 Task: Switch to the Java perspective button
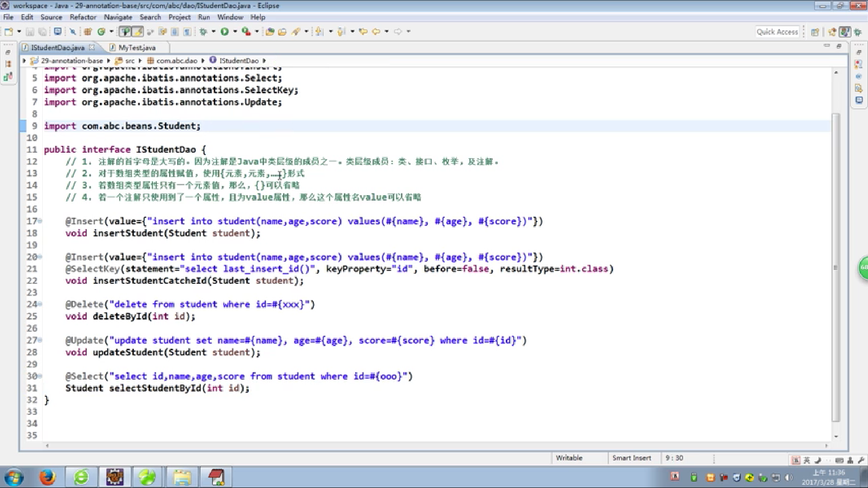point(844,32)
